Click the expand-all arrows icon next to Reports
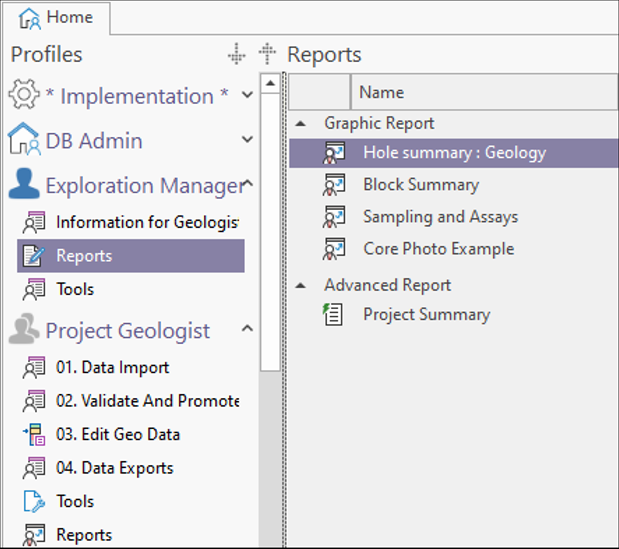 [267, 55]
